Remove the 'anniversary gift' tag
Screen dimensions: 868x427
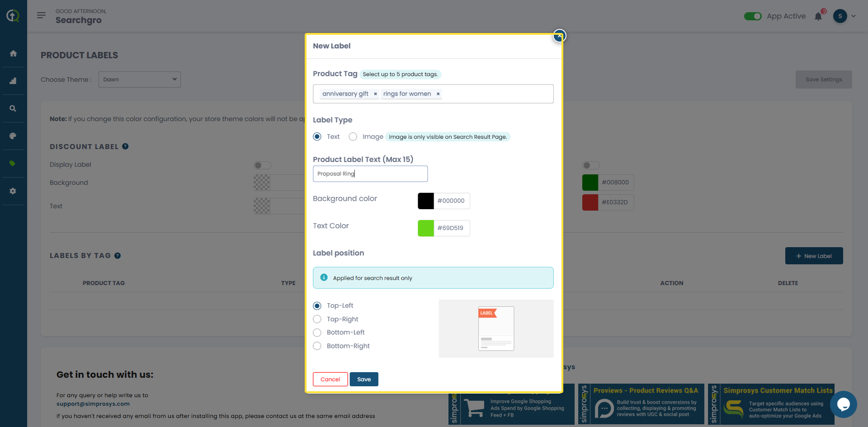click(x=375, y=94)
